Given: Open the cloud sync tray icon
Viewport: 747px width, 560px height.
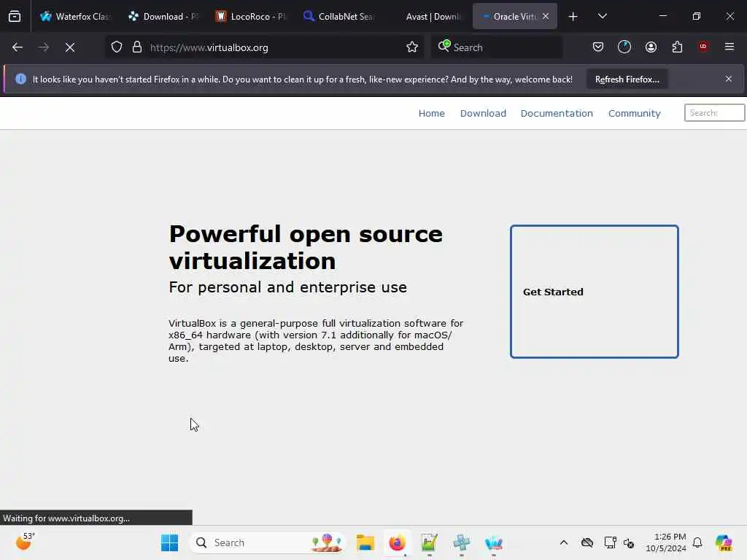Looking at the screenshot, I should (587, 542).
